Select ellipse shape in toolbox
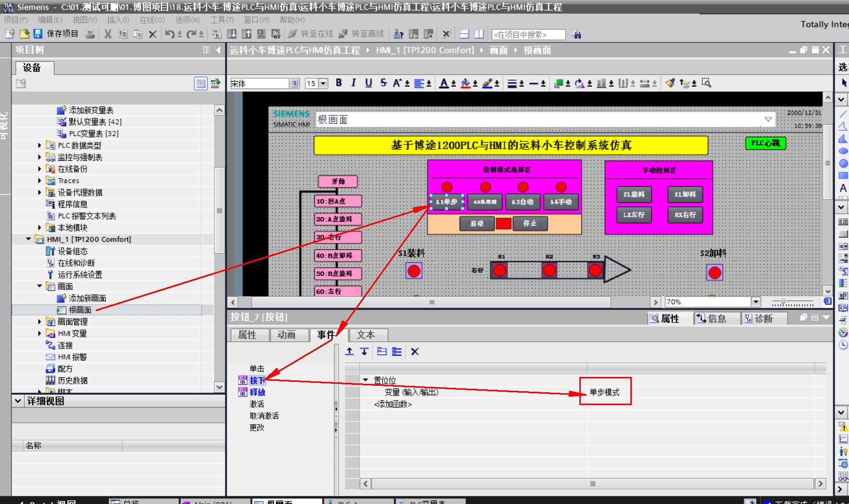This screenshot has width=849, height=504. [843, 151]
